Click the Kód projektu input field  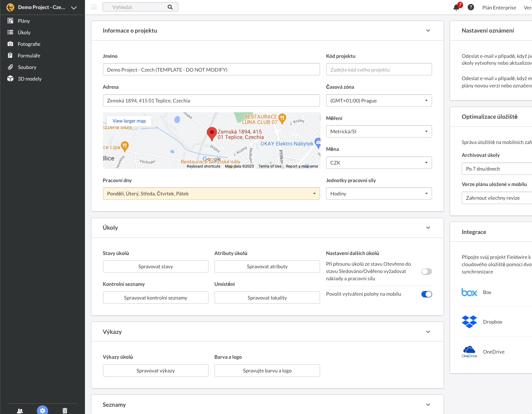[x=379, y=69]
